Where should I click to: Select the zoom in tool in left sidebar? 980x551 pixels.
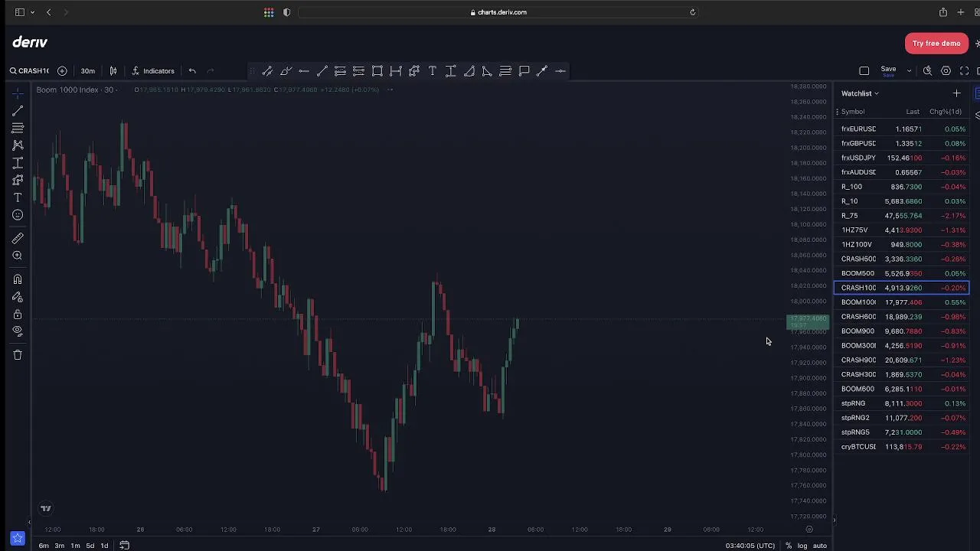coord(18,256)
